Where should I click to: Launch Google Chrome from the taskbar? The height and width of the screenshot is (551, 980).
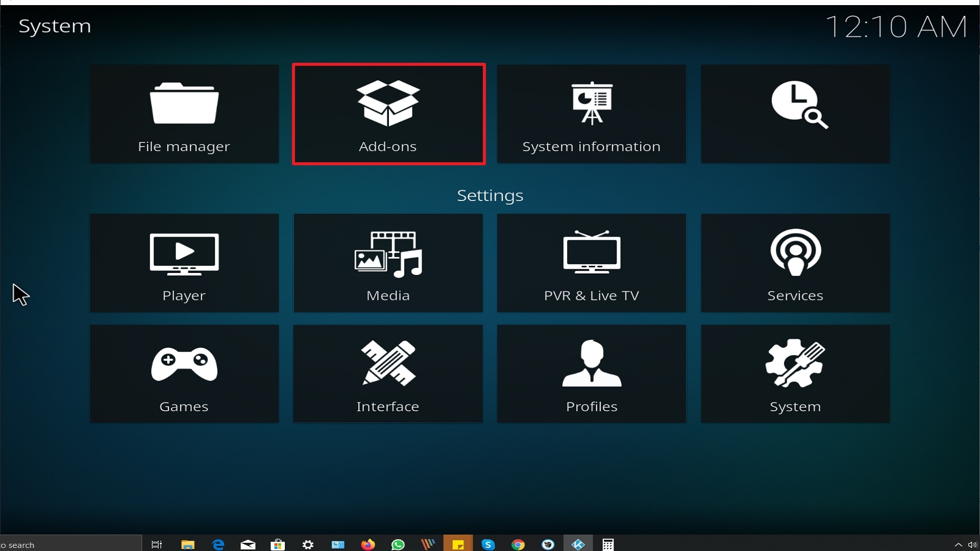[x=518, y=544]
